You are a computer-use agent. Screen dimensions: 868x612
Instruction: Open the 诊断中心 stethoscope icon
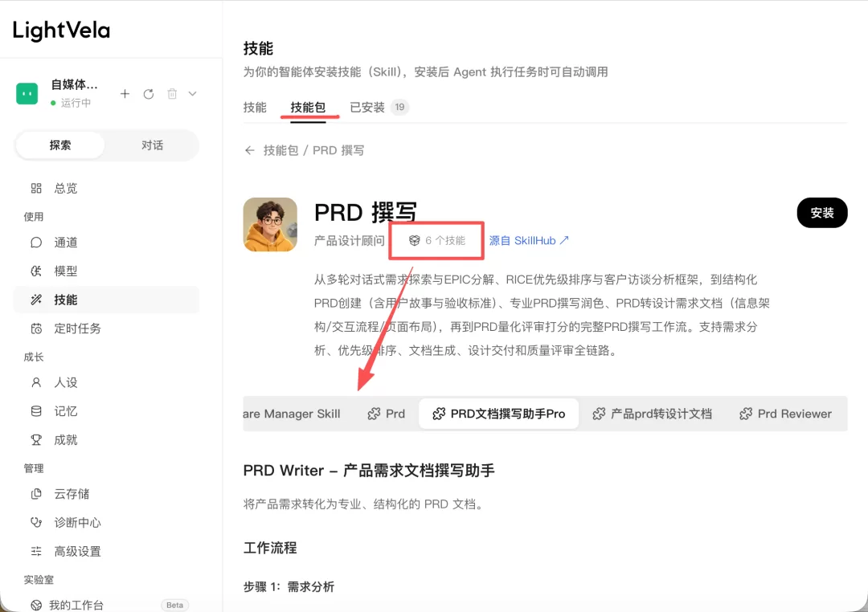click(x=36, y=522)
